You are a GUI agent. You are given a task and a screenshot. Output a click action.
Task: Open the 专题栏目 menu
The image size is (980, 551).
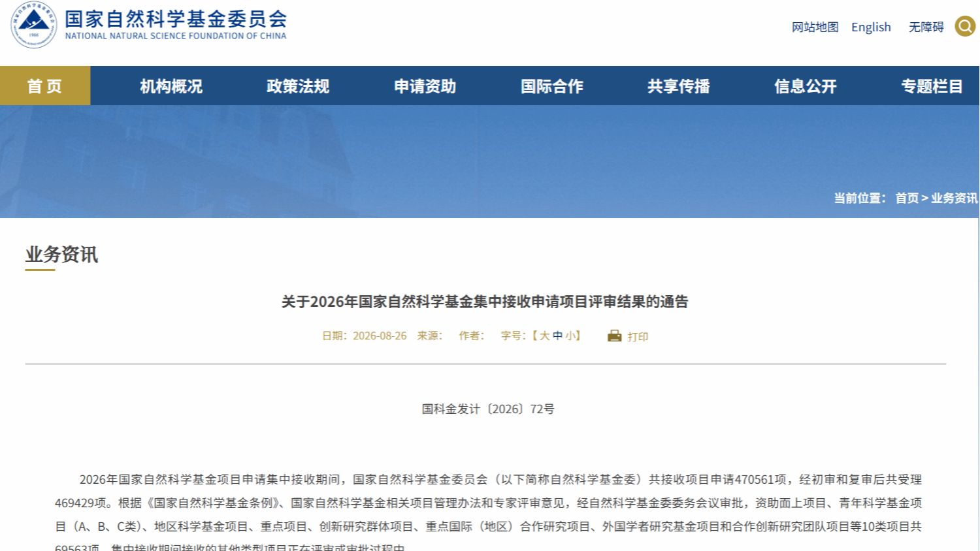coord(932,86)
